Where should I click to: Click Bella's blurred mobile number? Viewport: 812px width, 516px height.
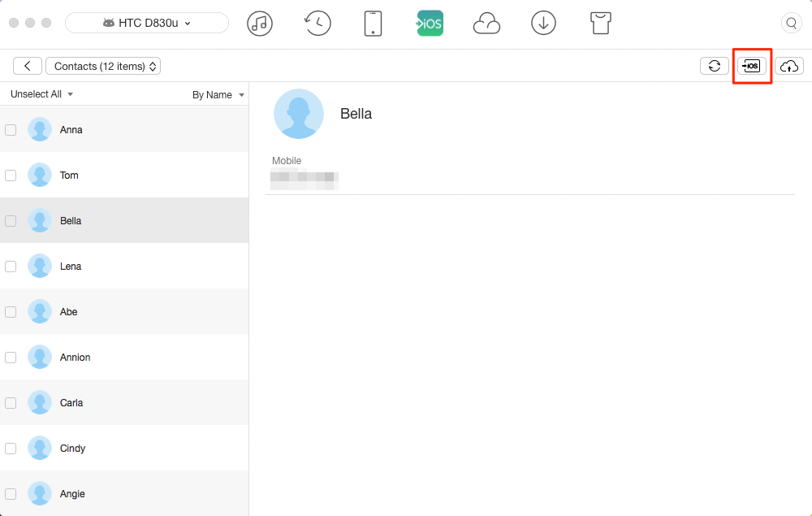click(304, 179)
